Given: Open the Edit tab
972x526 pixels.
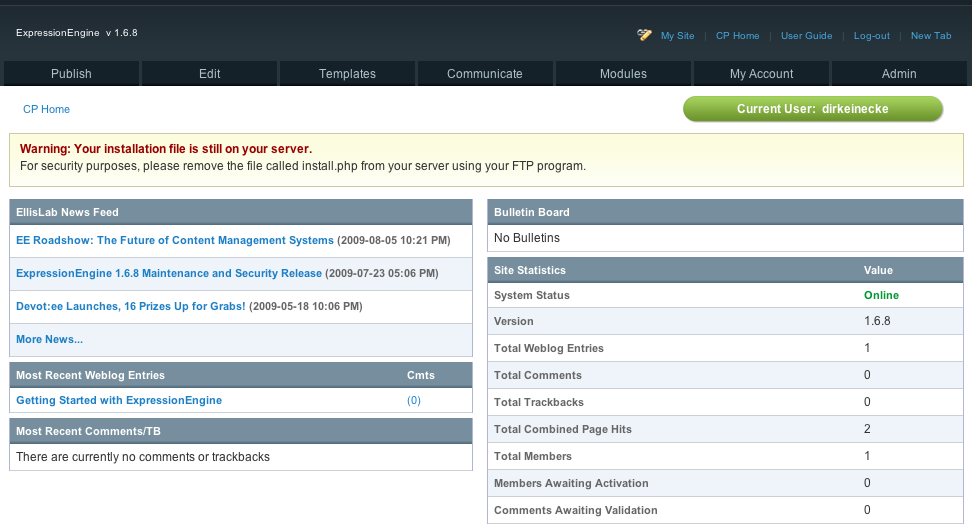Looking at the screenshot, I should tap(210, 74).
